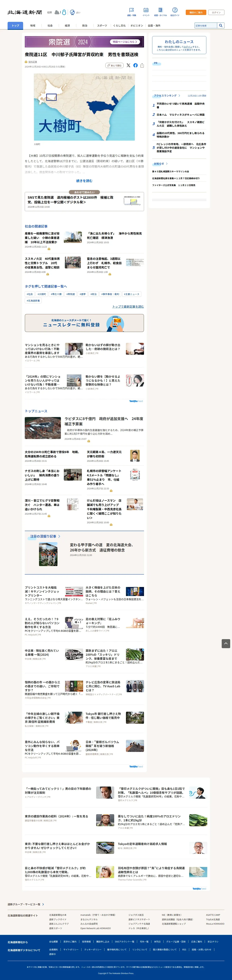The width and height of the screenshot is (232, 980).
Task: Select the 地域 navigation tab
Action: point(33,25)
